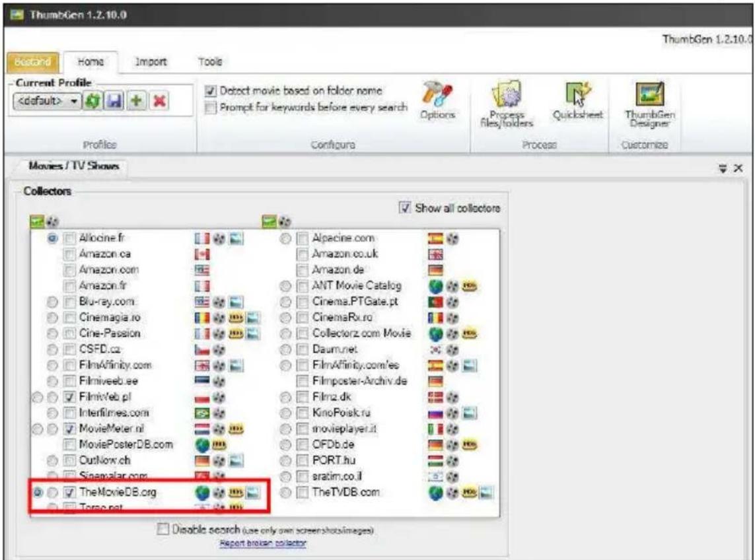Open Report broken collector link

pyautogui.click(x=263, y=543)
